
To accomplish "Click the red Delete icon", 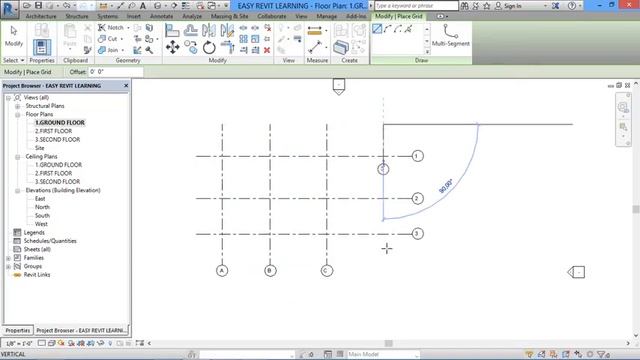I will pos(267,50).
